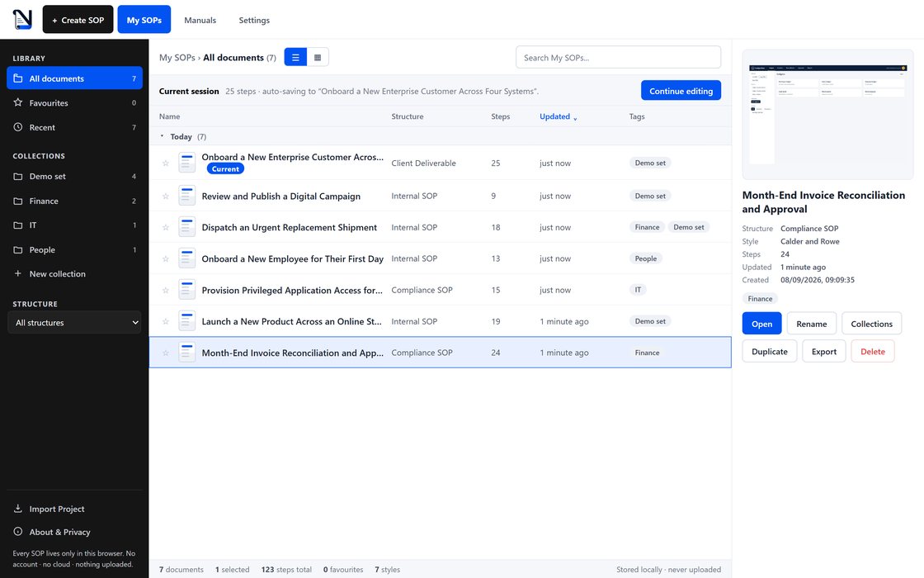The height and width of the screenshot is (578, 924).
Task: Click the Delete button
Action: [x=872, y=352]
